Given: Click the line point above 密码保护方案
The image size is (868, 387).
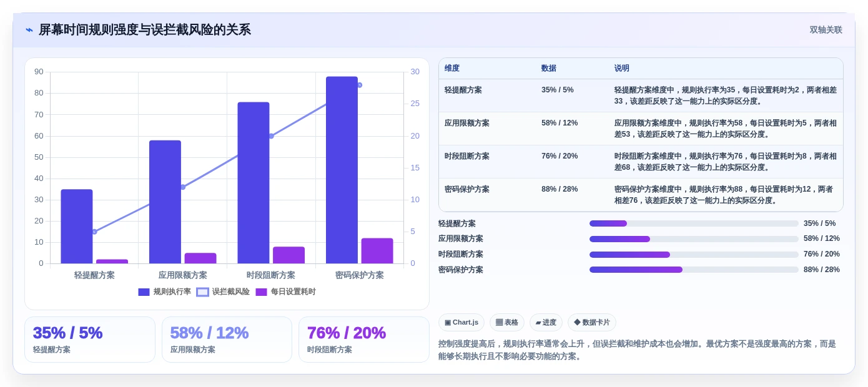Looking at the screenshot, I should coord(359,85).
